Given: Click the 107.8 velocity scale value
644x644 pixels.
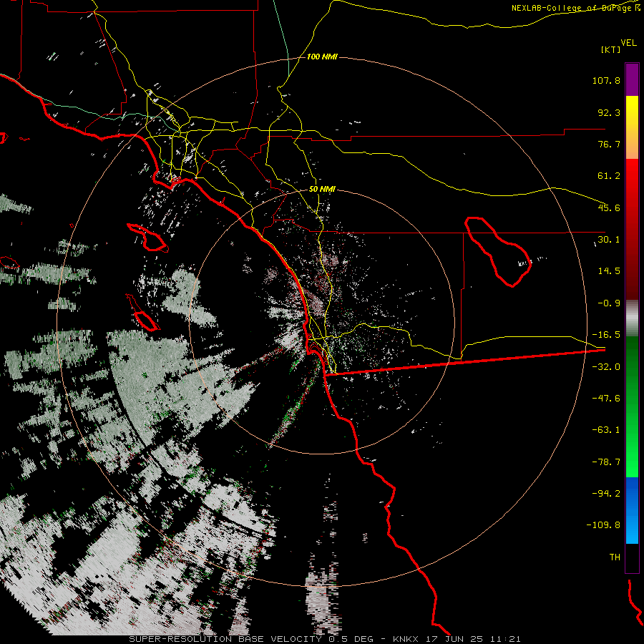Looking at the screenshot, I should (x=606, y=80).
